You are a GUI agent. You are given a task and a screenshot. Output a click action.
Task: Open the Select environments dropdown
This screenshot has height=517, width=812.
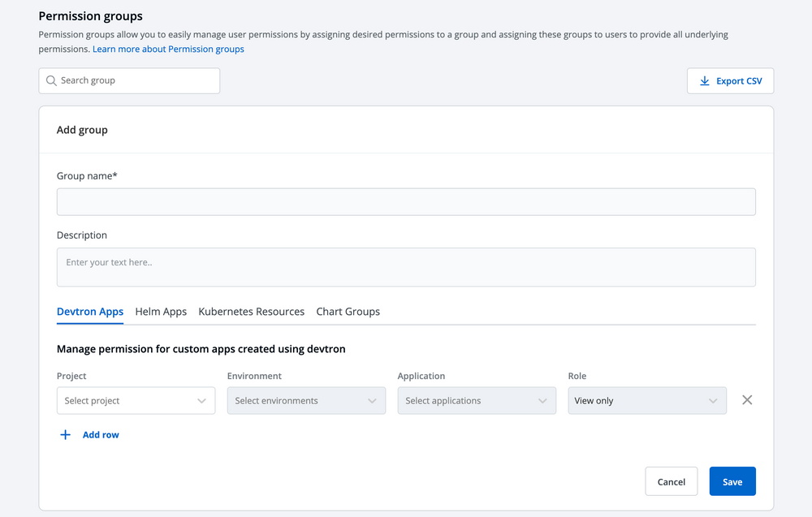click(x=306, y=400)
